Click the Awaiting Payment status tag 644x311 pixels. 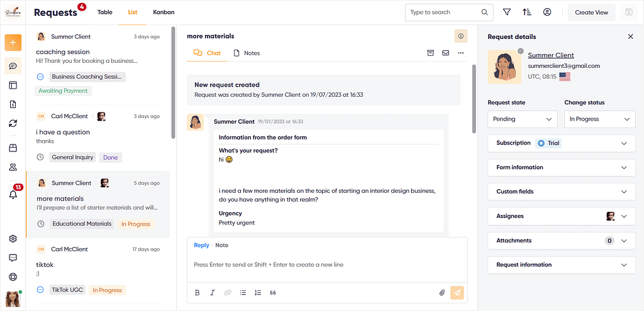click(x=63, y=90)
